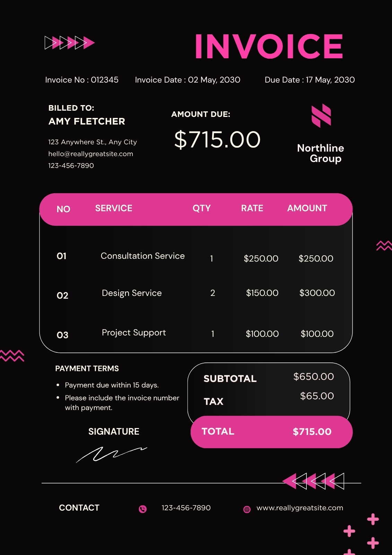Screen dimensions: 392x555
Task: Click the hello@reallygreatsite.com email address
Action: 91,154
